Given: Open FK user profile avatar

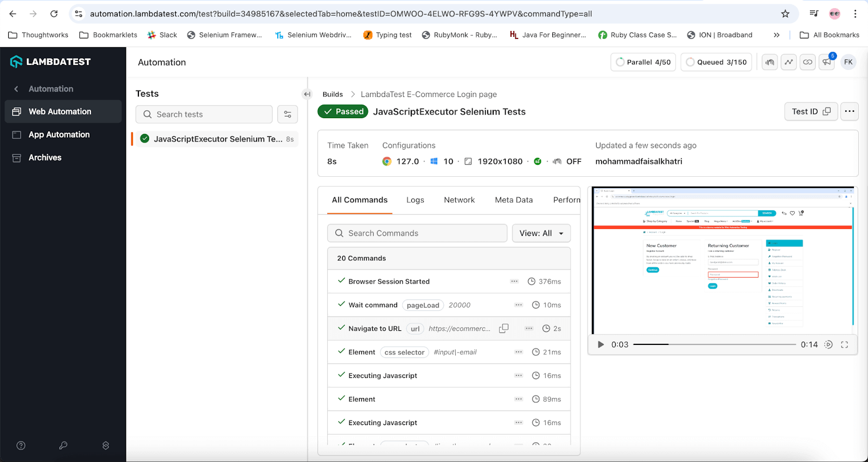Looking at the screenshot, I should coord(848,62).
